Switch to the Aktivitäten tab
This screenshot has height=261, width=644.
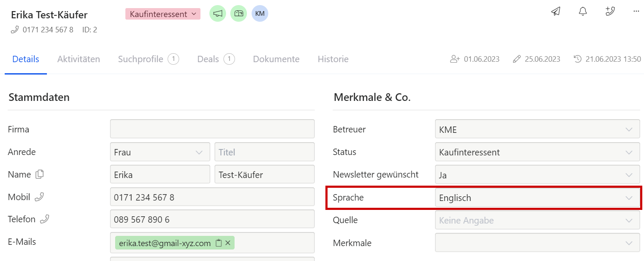pos(78,59)
